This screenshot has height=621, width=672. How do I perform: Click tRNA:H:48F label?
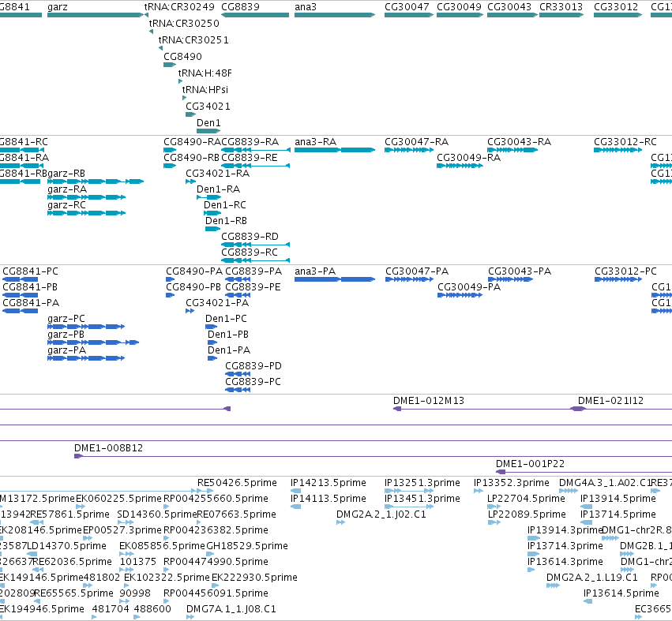[205, 73]
